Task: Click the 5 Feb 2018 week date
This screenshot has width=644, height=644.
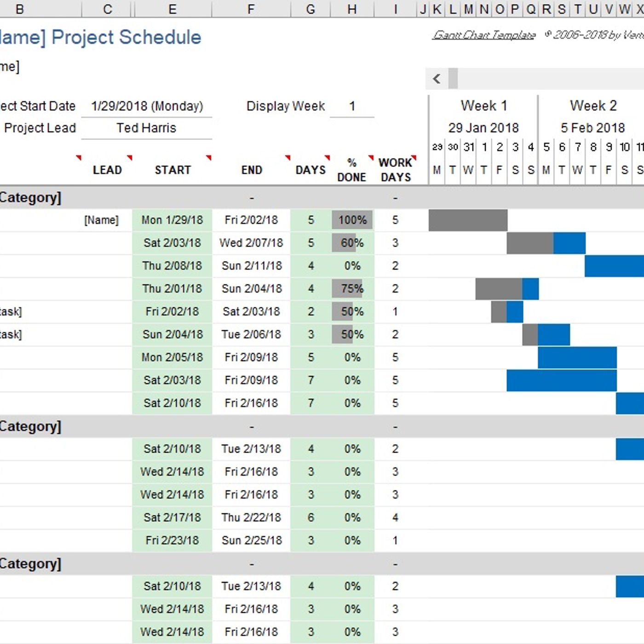Action: [x=592, y=127]
